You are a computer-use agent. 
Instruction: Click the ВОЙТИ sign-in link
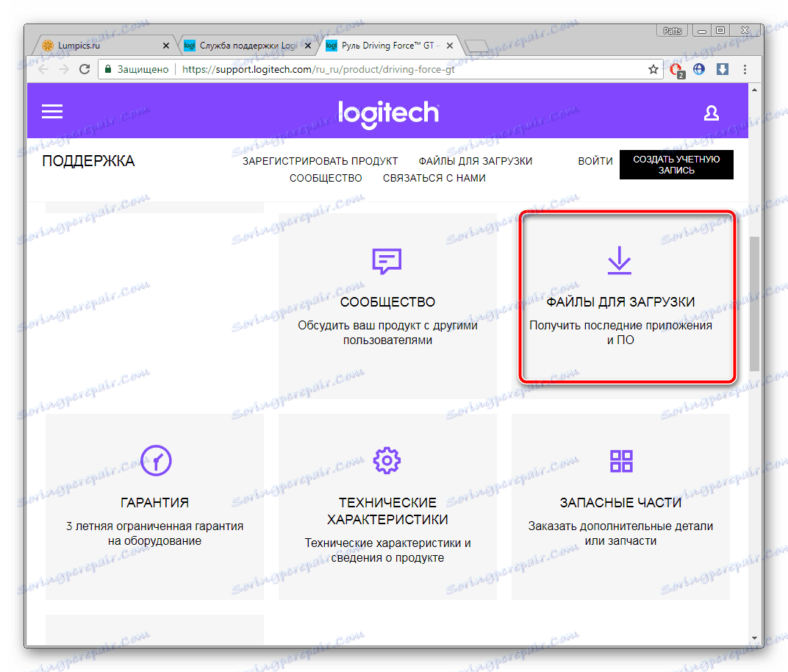click(595, 161)
